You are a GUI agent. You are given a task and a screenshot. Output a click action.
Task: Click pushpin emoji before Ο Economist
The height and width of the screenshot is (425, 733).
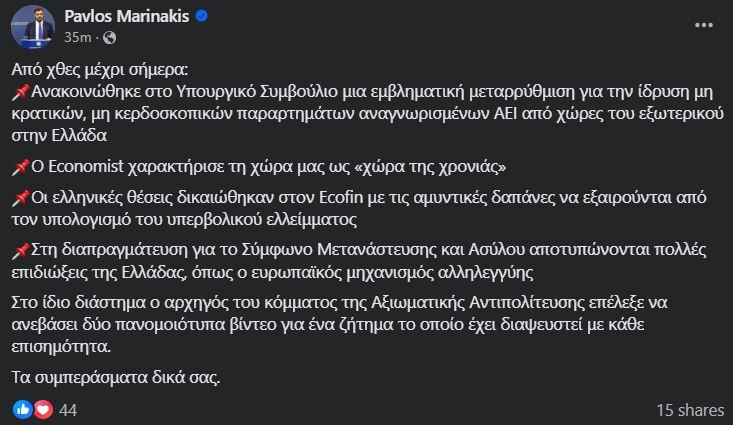click(21, 167)
